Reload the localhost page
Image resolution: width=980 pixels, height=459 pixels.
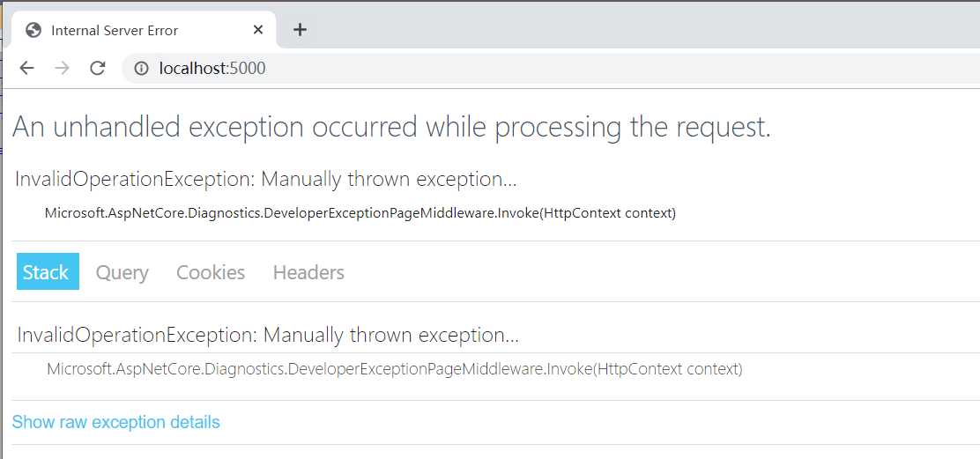[98, 68]
